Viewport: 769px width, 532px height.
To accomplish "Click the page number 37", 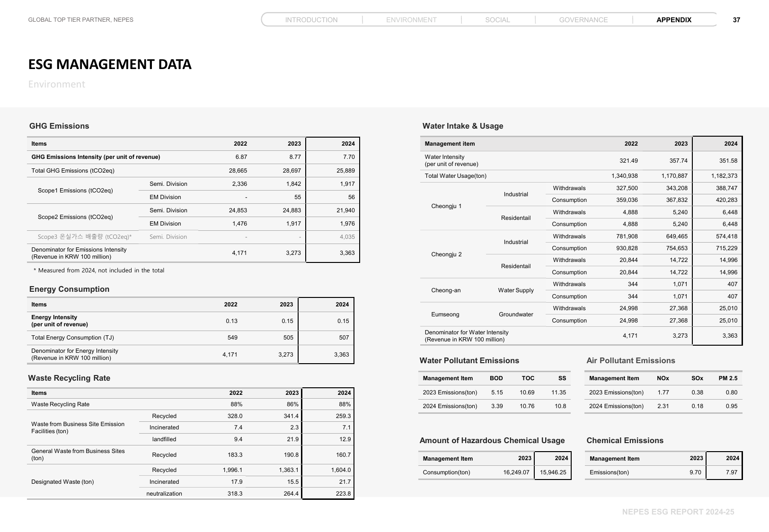I will [x=736, y=20].
